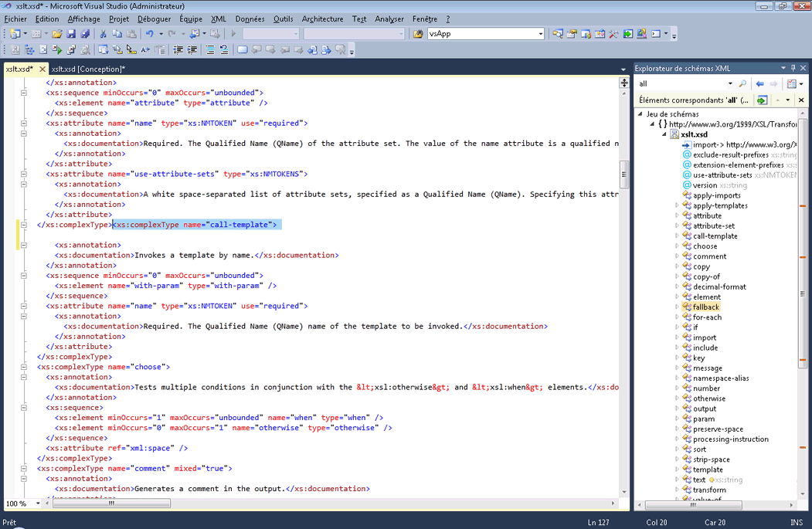The width and height of the screenshot is (812, 529).
Task: Open the Outils menu
Action: [284, 19]
